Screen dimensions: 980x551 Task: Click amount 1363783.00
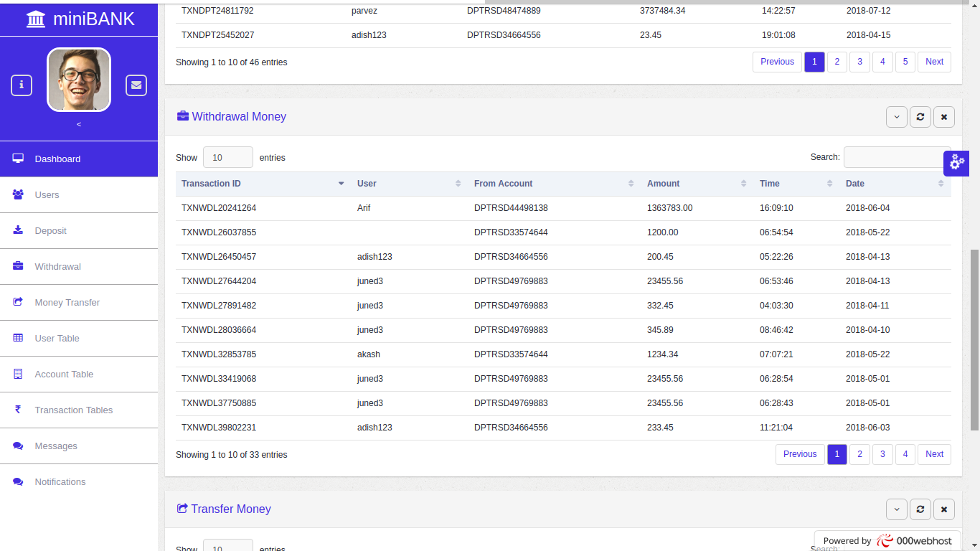670,208
